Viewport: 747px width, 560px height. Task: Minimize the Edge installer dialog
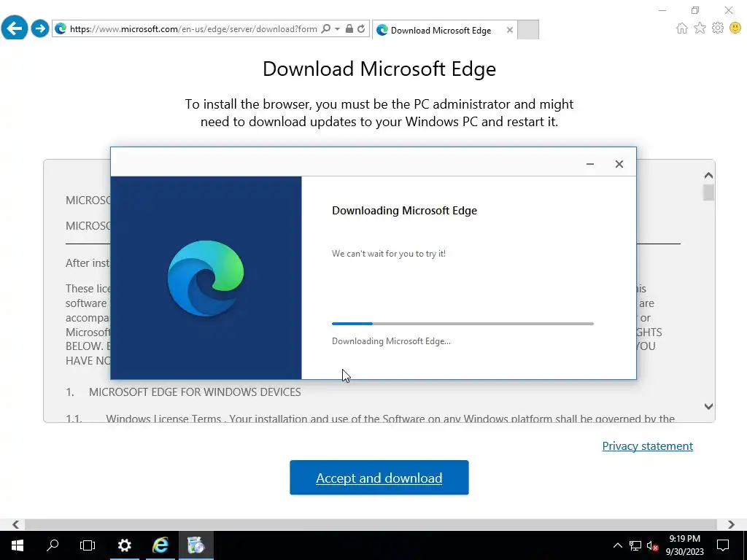(x=589, y=164)
